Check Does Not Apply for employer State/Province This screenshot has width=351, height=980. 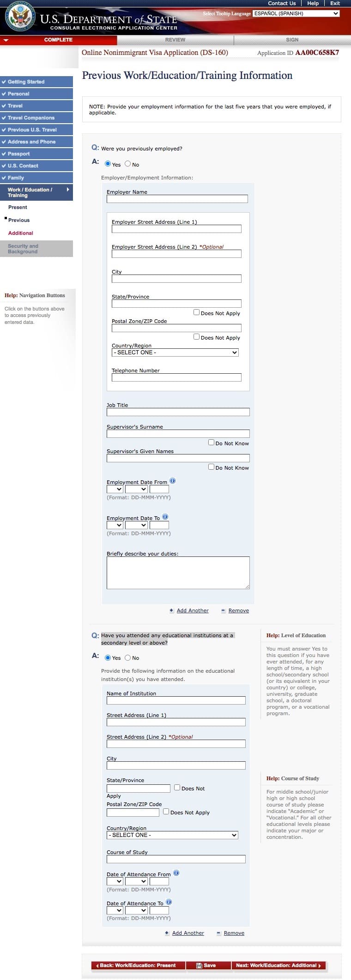[x=196, y=312]
